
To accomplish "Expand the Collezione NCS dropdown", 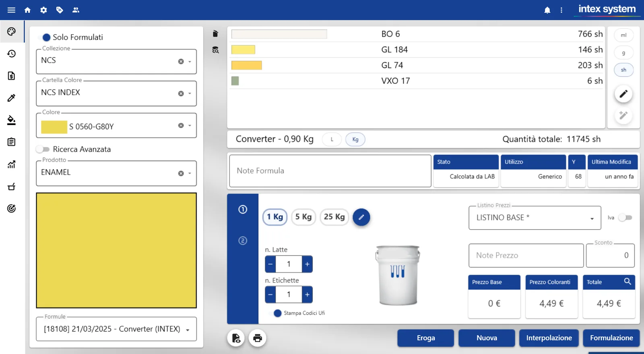I will tap(190, 62).
